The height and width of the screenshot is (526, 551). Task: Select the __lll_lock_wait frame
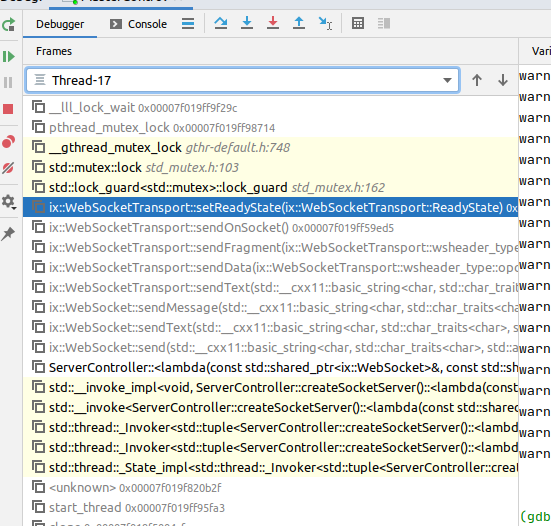[271, 108]
